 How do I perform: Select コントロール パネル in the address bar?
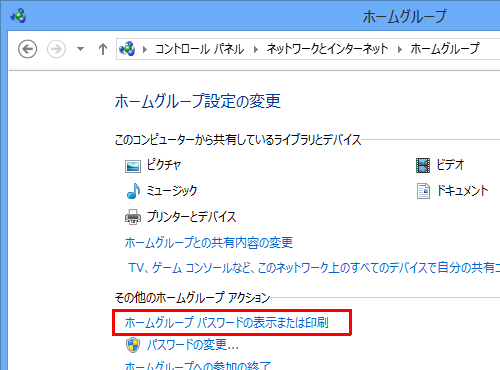click(199, 49)
